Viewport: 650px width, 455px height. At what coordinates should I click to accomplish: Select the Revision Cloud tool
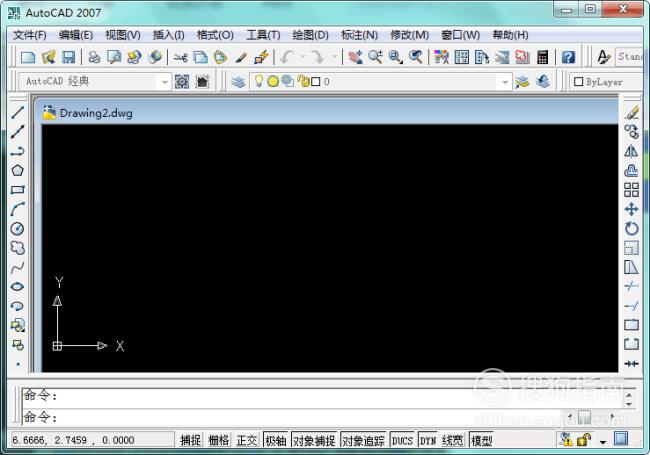(17, 248)
